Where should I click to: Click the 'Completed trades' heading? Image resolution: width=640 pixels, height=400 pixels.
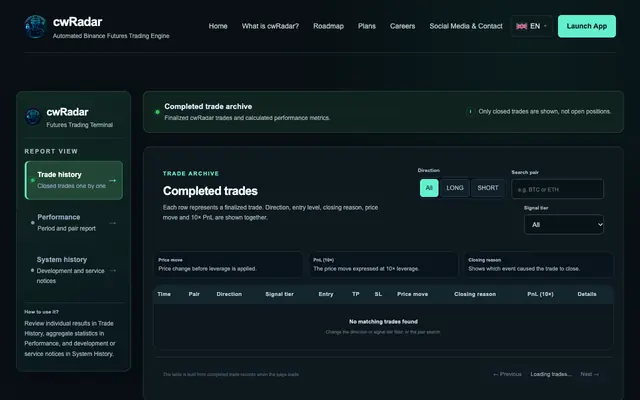tap(210, 191)
